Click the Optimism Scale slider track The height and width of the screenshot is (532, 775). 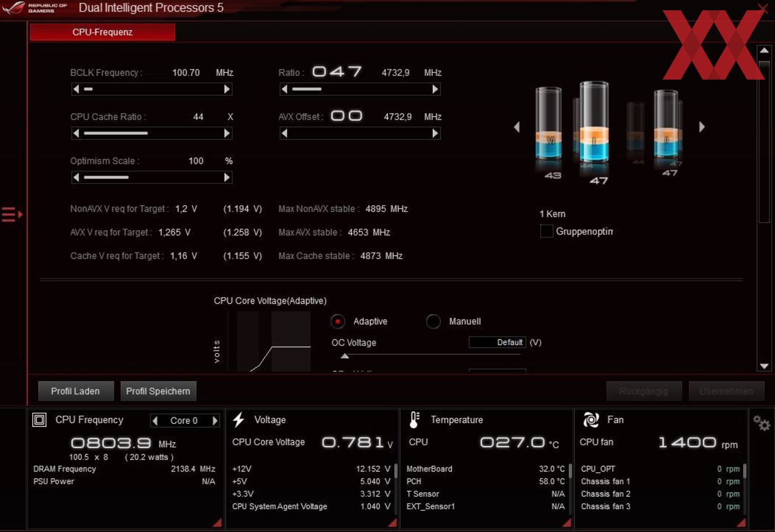[x=152, y=178]
